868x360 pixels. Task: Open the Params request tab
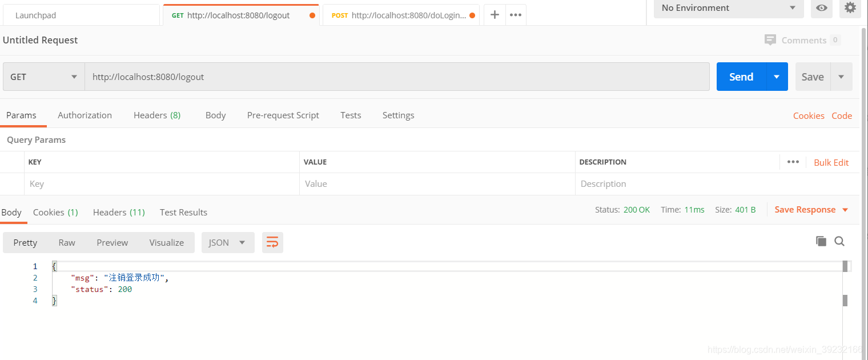[21, 115]
